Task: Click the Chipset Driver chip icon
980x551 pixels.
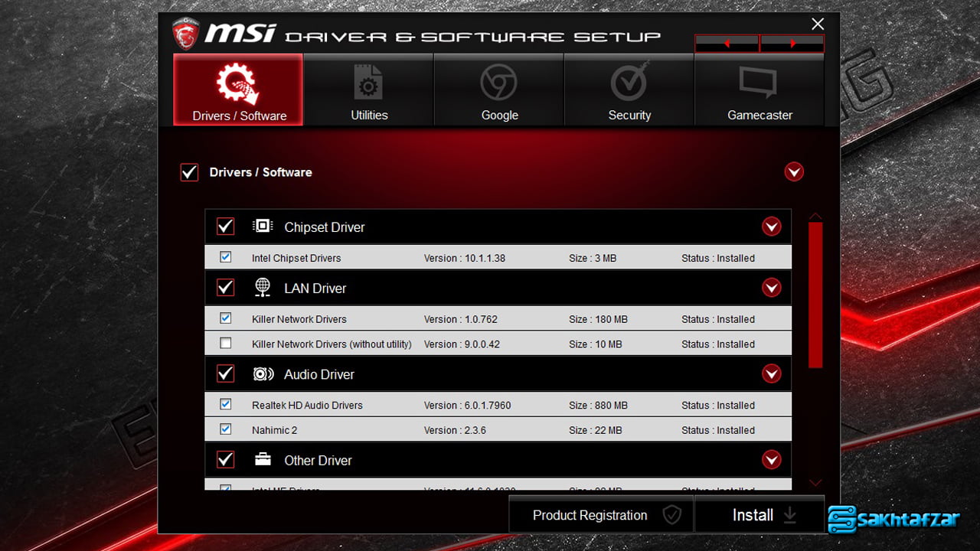Action: 263,227
